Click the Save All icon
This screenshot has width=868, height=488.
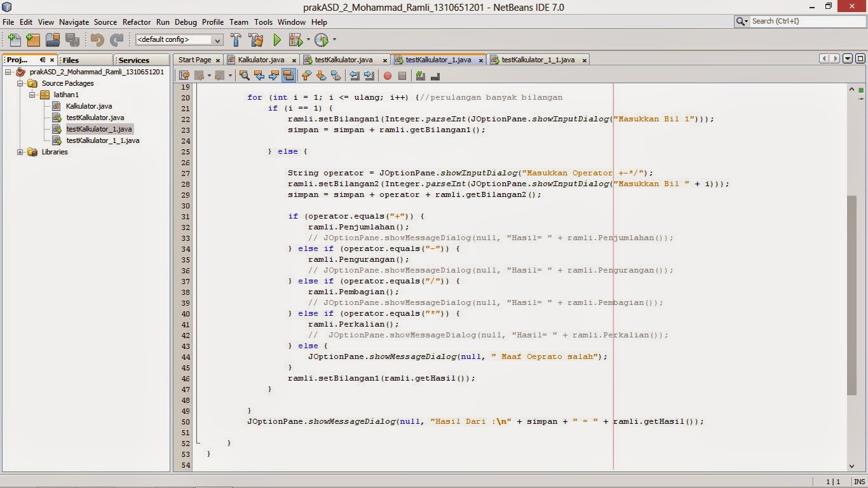click(x=72, y=39)
